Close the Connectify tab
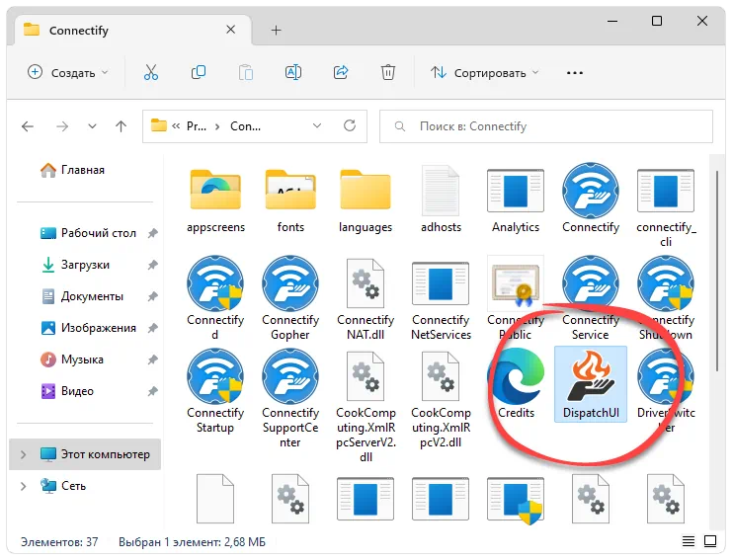732x560 pixels. point(230,30)
